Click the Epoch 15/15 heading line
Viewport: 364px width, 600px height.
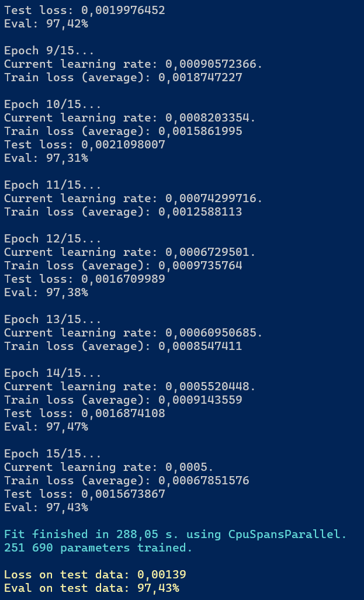(x=53, y=454)
